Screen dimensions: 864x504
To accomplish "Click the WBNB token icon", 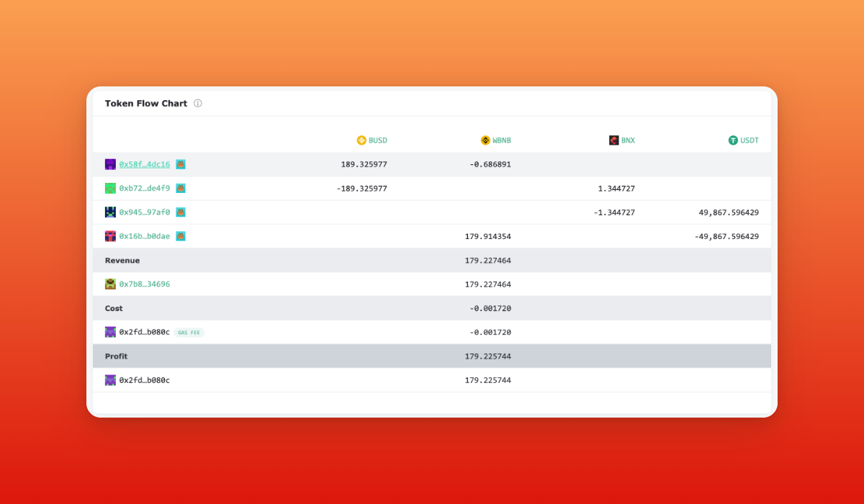I will (x=485, y=140).
